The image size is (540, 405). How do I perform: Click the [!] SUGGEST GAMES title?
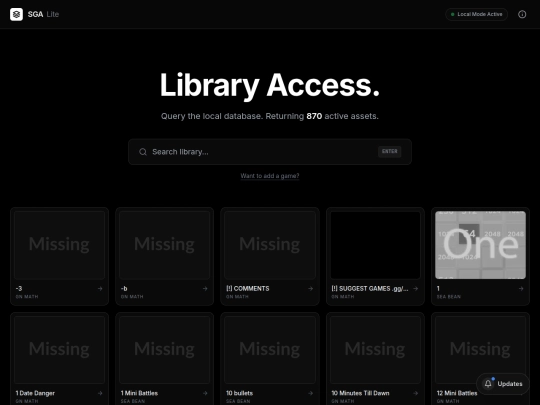(370, 289)
